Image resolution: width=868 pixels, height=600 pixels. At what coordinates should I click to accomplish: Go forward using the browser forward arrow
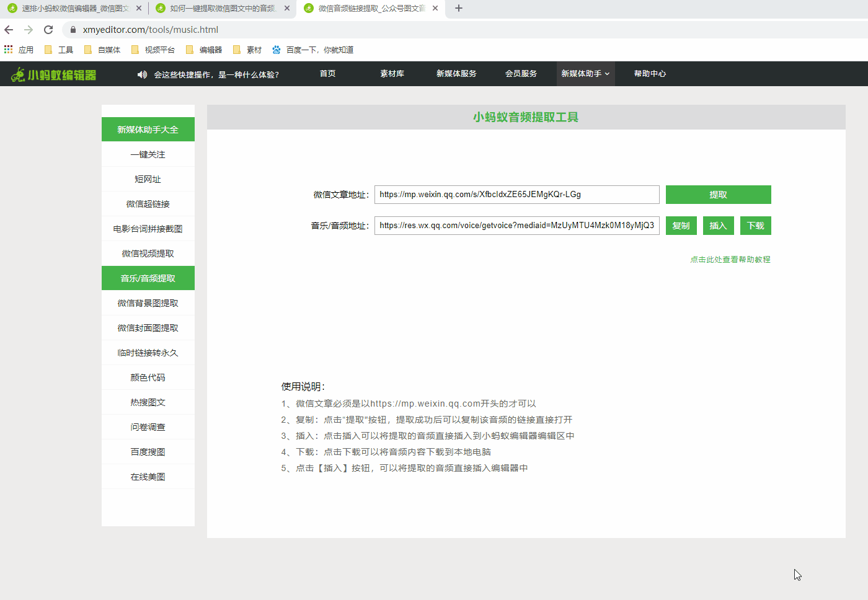[x=29, y=30]
